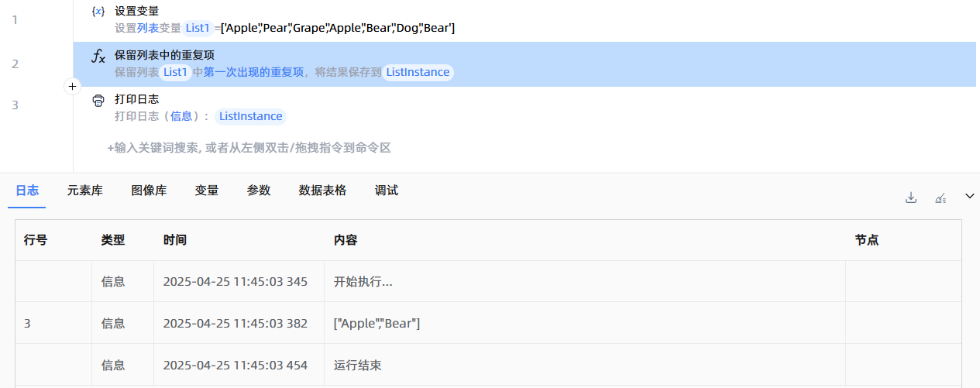Screen dimensions: 980x388
Task: Click the ListInstance tag in step 2
Action: [x=418, y=72]
